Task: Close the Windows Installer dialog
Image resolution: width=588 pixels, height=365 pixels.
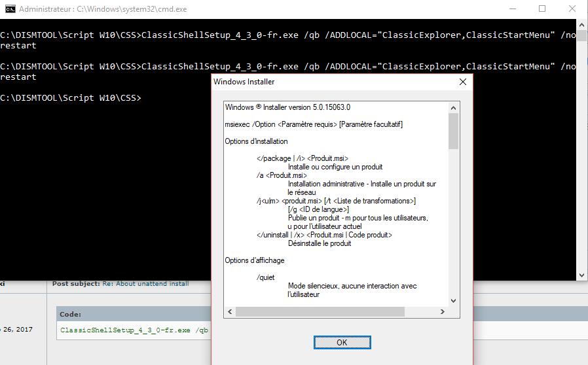Action: (x=463, y=82)
